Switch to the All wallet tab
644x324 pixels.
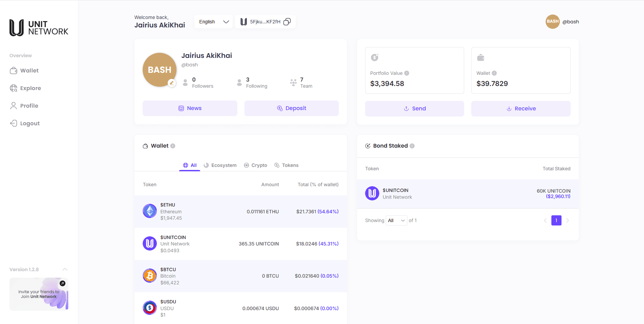click(x=190, y=165)
